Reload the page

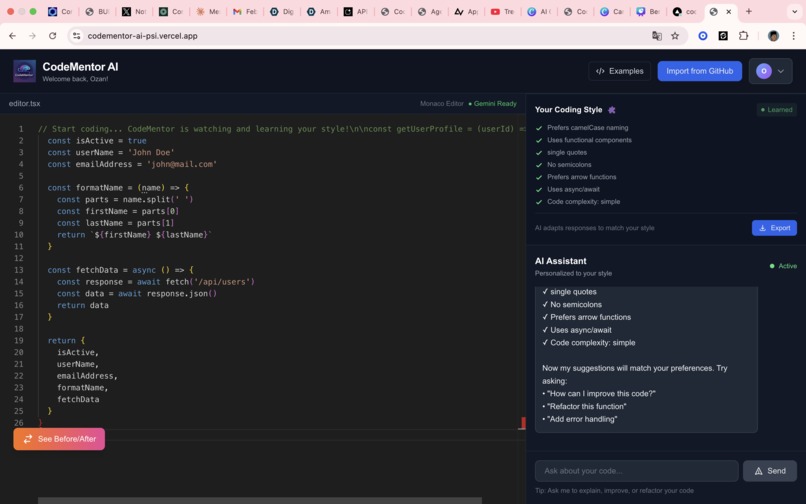pyautogui.click(x=52, y=36)
